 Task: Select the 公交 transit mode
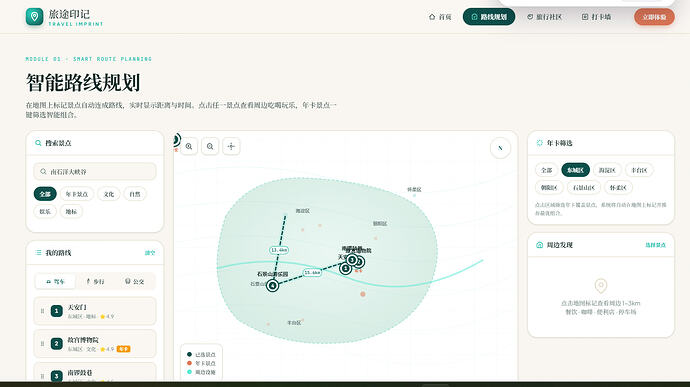point(135,281)
